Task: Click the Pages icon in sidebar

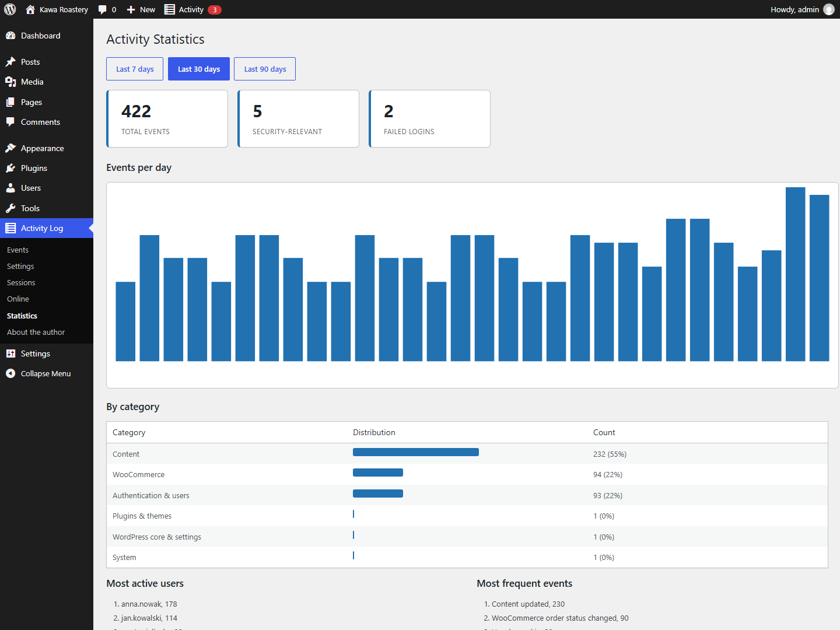Action: [10, 102]
